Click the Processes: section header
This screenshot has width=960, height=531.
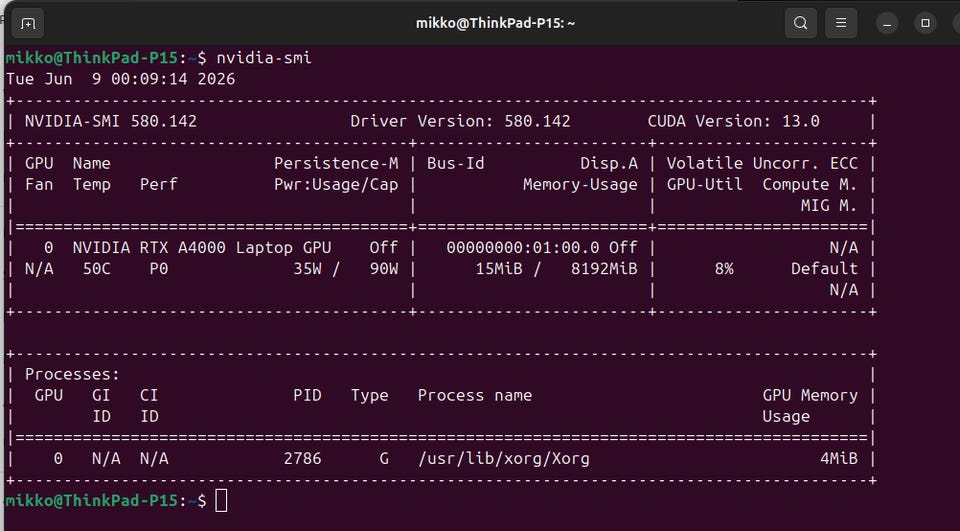click(x=72, y=374)
